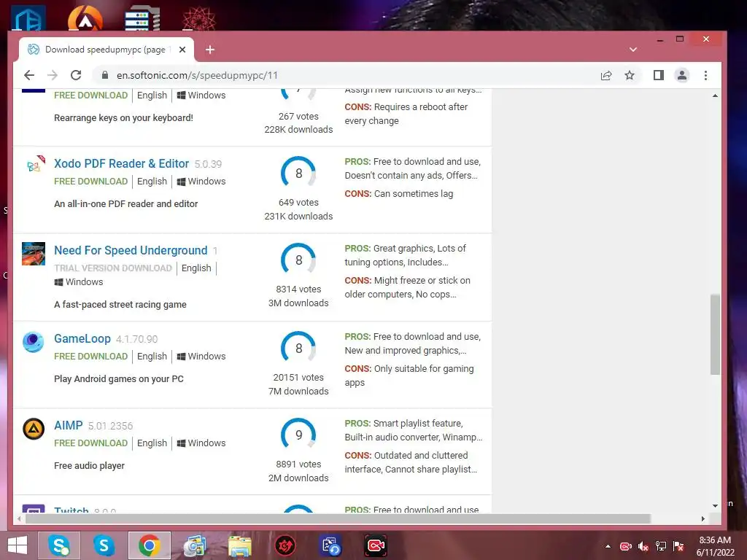
Task: Open a new browser tab
Action: 209,50
